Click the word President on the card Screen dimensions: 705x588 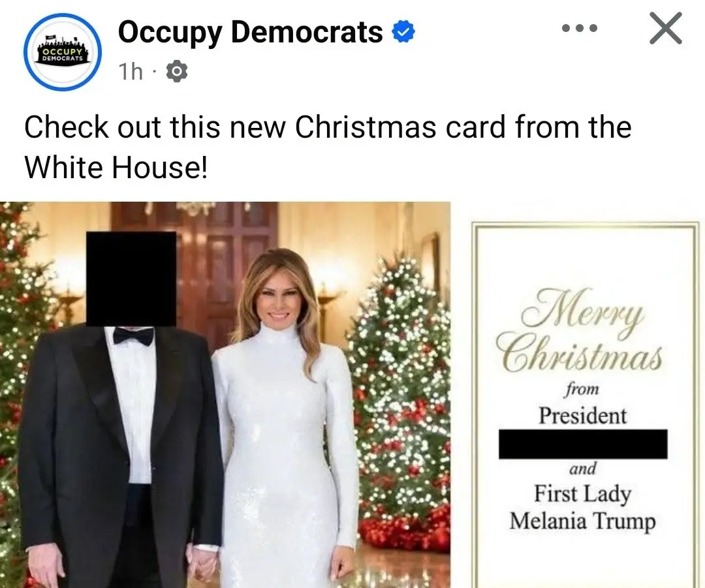[583, 415]
